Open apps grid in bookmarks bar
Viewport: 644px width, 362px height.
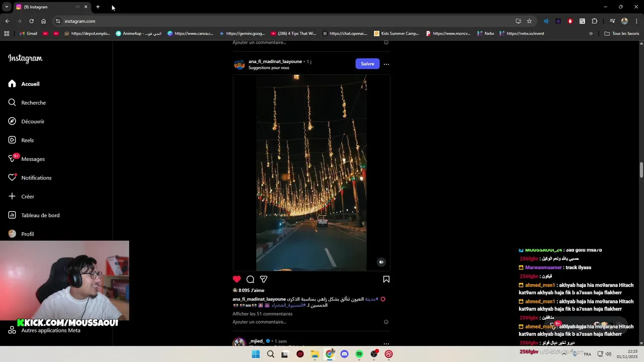tap(7, 34)
